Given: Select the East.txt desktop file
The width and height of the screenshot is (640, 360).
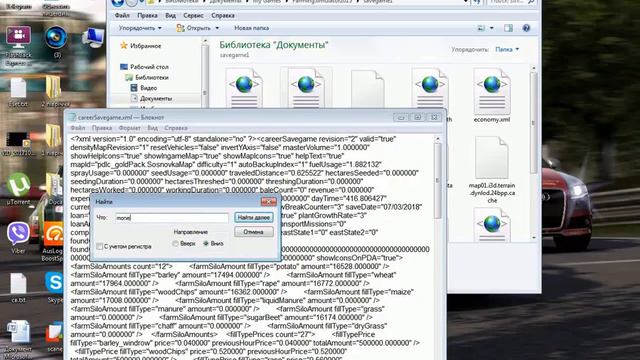Looking at the screenshot, I should (x=18, y=92).
